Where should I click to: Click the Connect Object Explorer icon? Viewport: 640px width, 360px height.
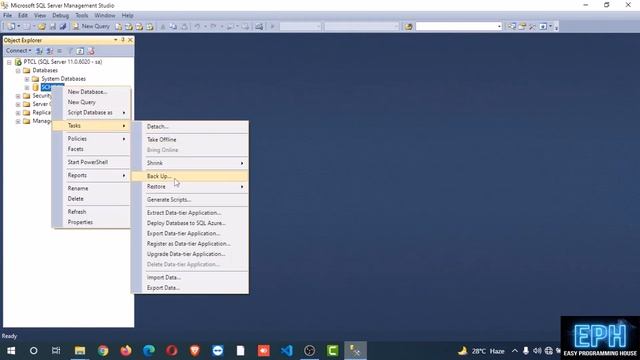39,51
